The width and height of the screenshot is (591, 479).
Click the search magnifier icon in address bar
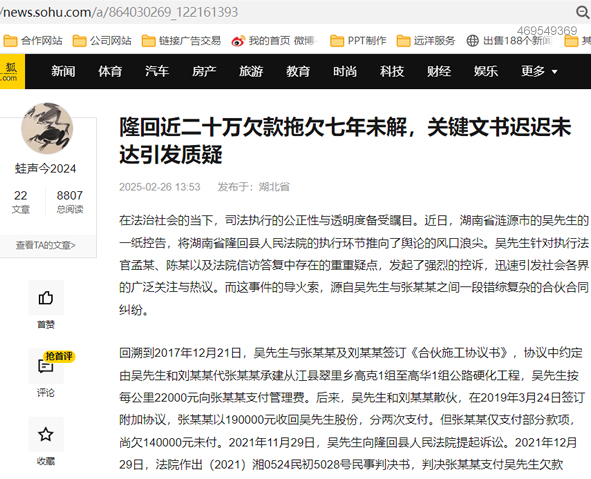582,12
